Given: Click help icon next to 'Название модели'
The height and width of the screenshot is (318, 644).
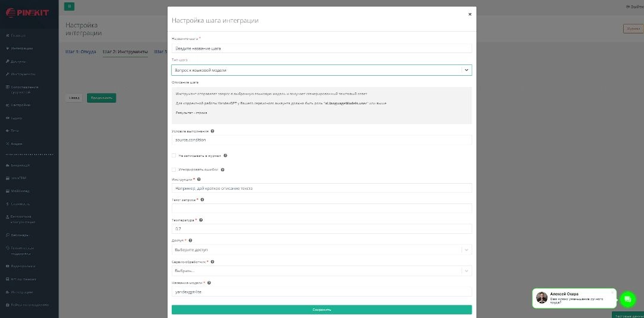Looking at the screenshot, I should (x=209, y=283).
